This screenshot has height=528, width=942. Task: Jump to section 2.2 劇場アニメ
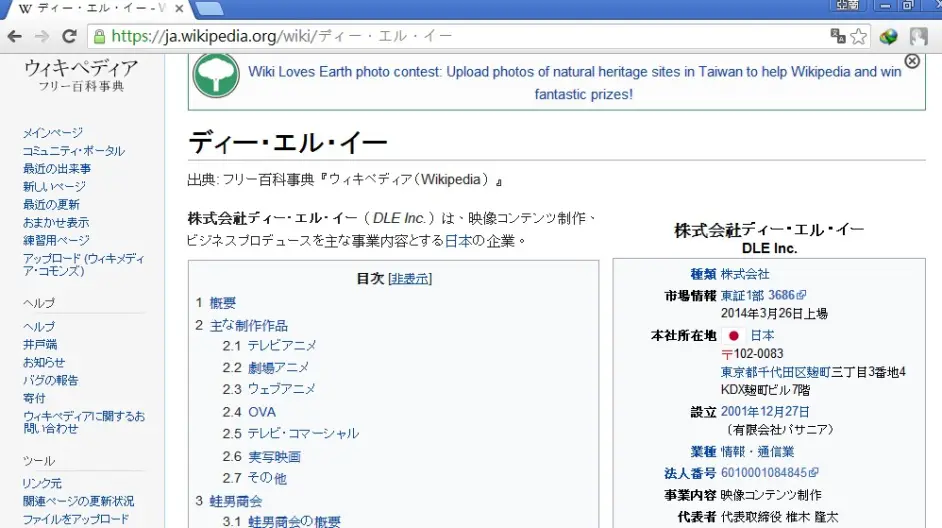pos(278,368)
